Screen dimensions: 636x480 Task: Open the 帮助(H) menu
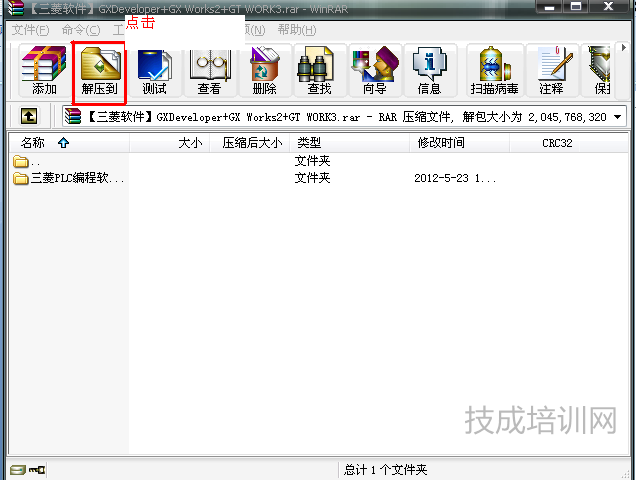coord(295,30)
